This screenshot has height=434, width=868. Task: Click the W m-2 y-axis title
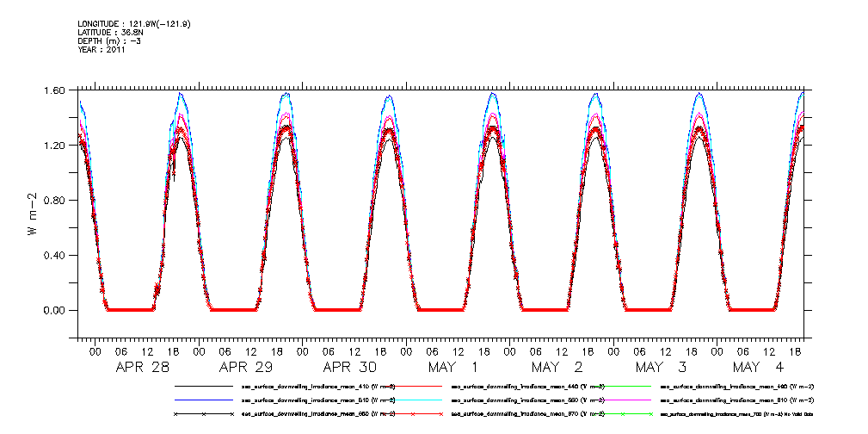tap(32, 214)
